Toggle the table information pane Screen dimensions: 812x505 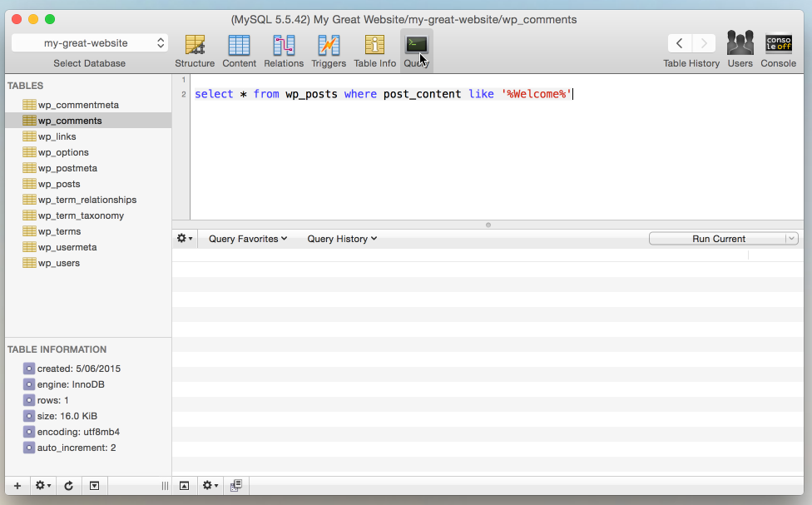(x=94, y=486)
